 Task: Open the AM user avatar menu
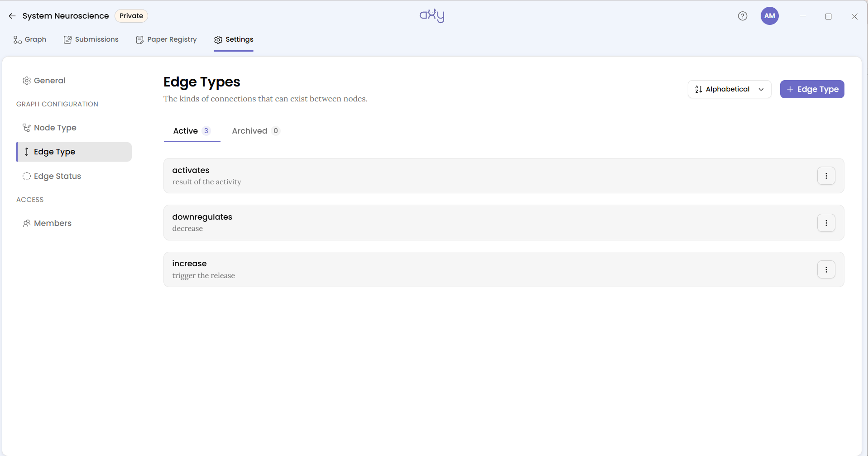coord(769,16)
